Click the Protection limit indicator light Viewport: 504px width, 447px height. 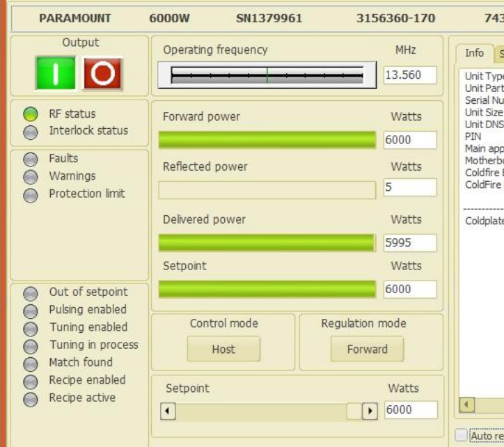click(31, 195)
